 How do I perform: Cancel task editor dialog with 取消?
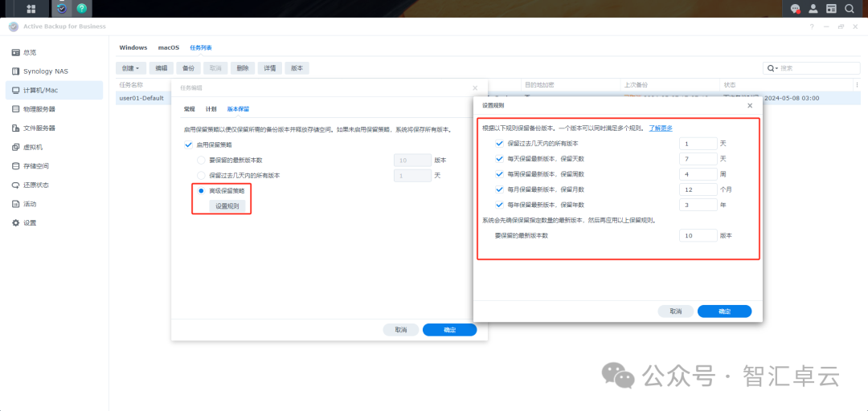click(401, 330)
